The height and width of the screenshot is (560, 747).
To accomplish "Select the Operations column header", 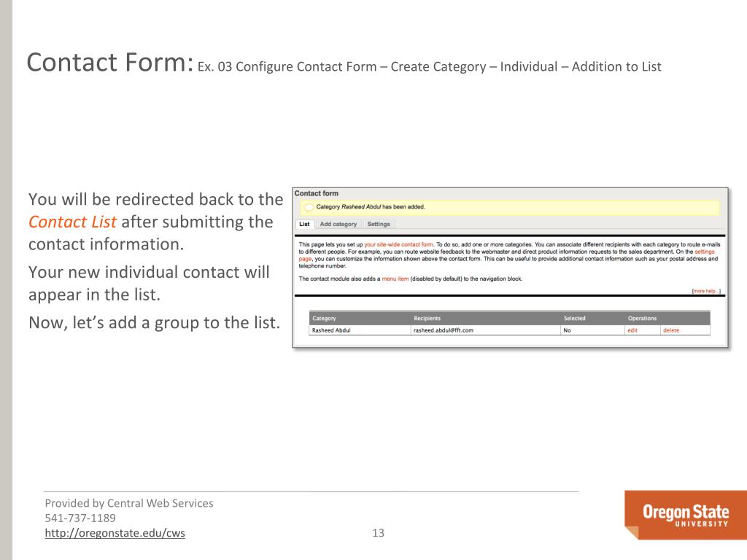I will pos(642,319).
